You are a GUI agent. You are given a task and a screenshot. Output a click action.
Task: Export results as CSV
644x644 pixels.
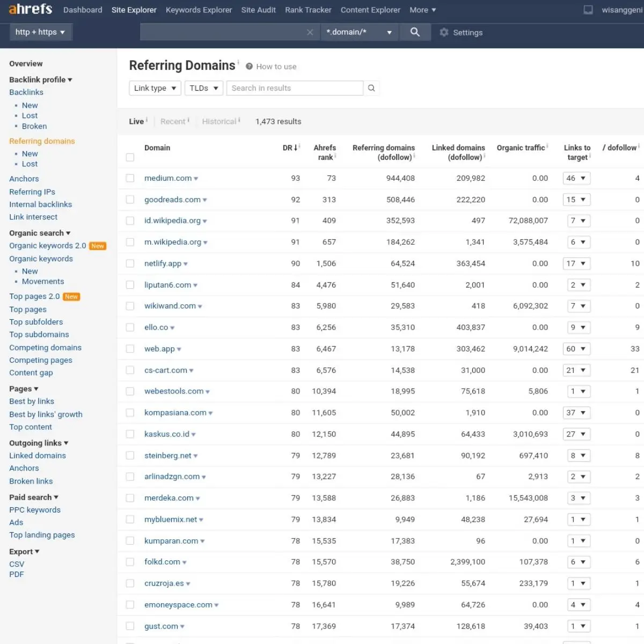tap(17, 563)
